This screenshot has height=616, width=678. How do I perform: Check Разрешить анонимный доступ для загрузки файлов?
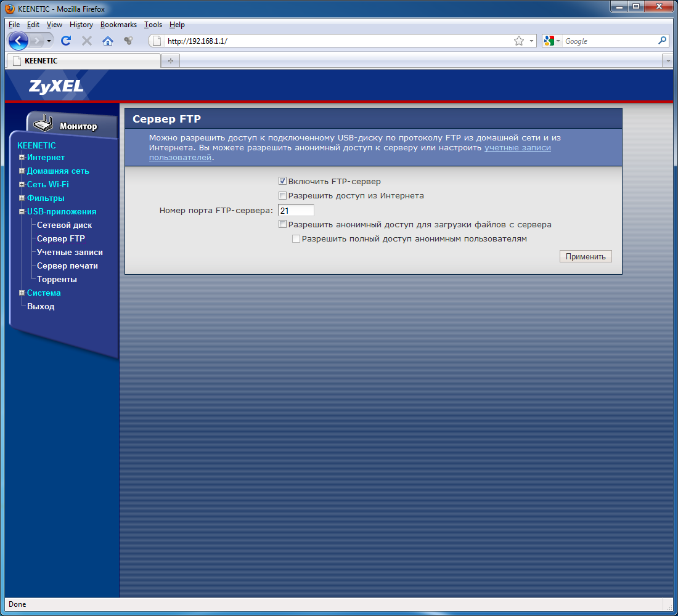pyautogui.click(x=282, y=224)
